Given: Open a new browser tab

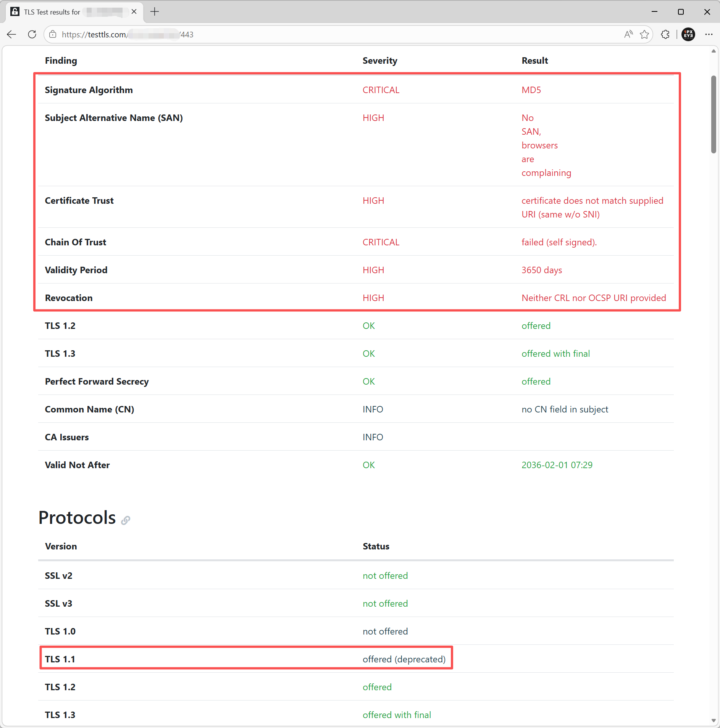Looking at the screenshot, I should (x=155, y=12).
